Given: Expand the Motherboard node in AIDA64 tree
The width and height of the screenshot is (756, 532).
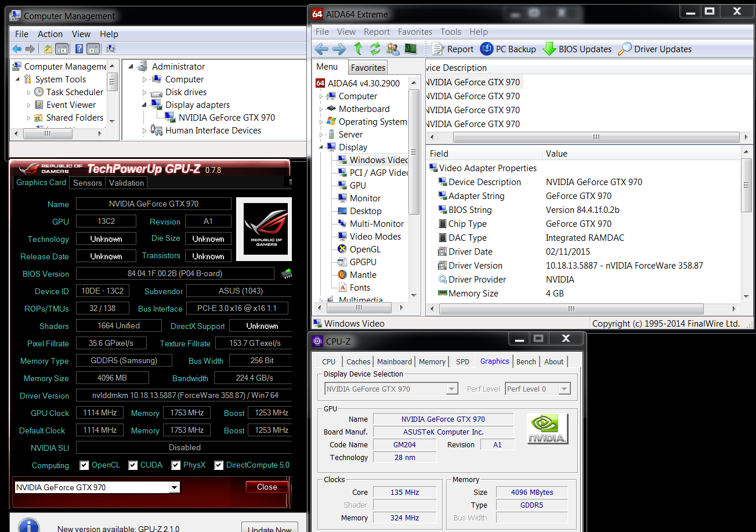Looking at the screenshot, I should pos(321,109).
